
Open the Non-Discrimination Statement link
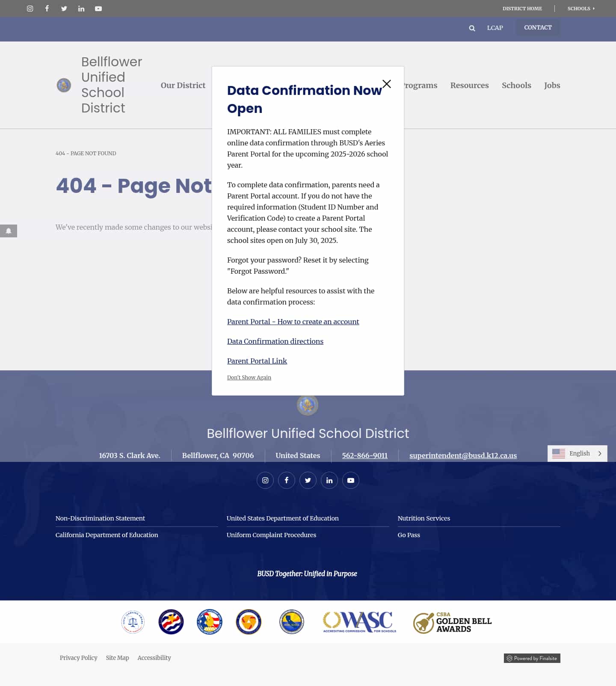click(x=100, y=518)
